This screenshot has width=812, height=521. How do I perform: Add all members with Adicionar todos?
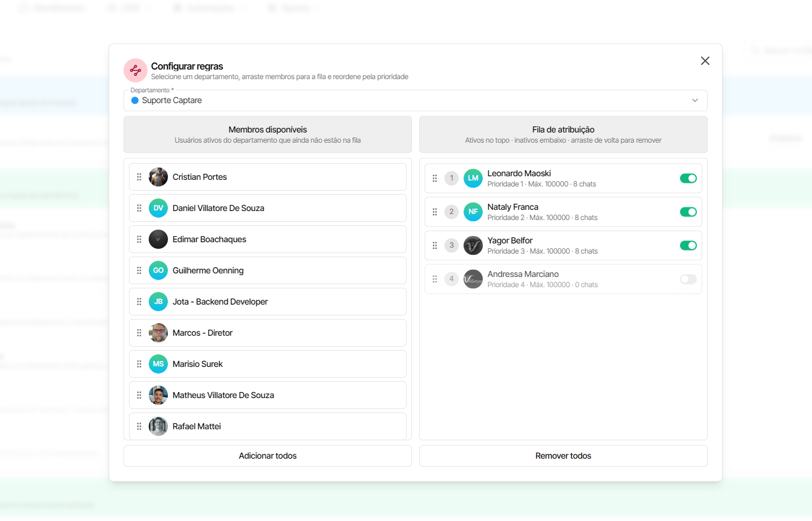coord(267,456)
